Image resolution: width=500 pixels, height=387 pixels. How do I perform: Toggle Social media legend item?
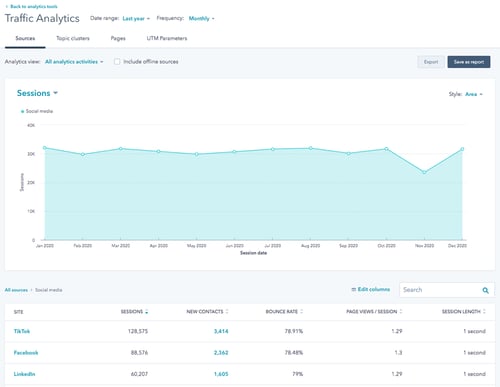pyautogui.click(x=37, y=111)
